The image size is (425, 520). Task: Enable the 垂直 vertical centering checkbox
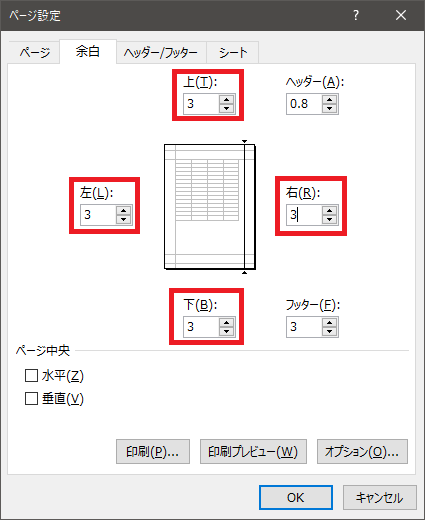pyautogui.click(x=31, y=398)
